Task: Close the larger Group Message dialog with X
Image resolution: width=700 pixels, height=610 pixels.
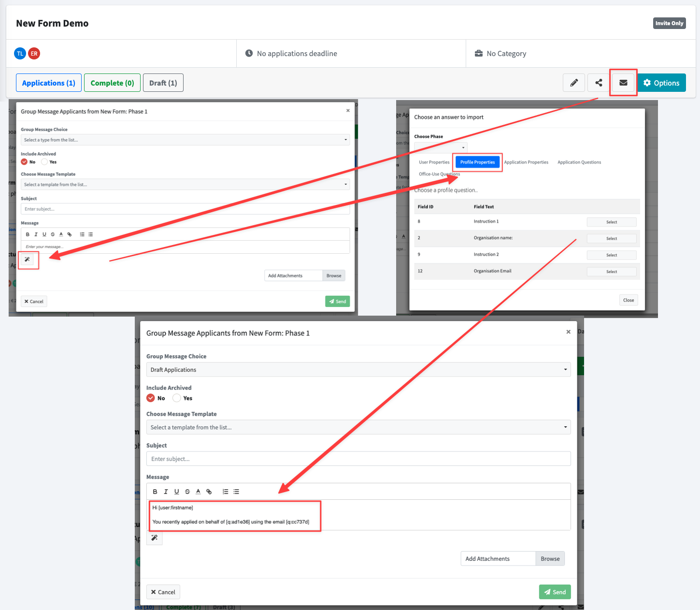Action: point(569,332)
